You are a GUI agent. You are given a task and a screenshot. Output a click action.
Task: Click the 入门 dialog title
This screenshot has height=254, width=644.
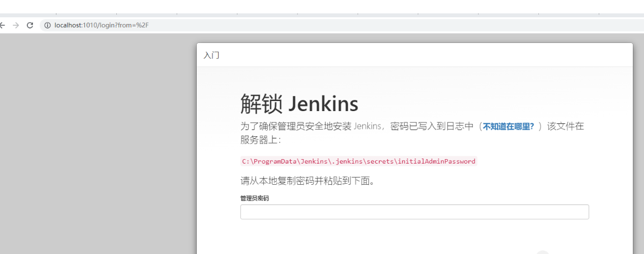[211, 55]
